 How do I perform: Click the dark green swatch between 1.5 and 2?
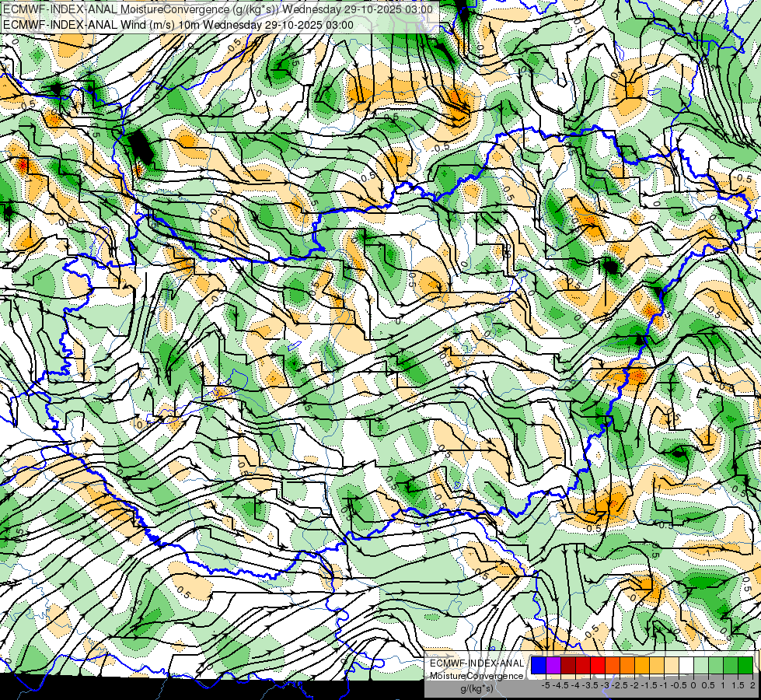click(745, 666)
